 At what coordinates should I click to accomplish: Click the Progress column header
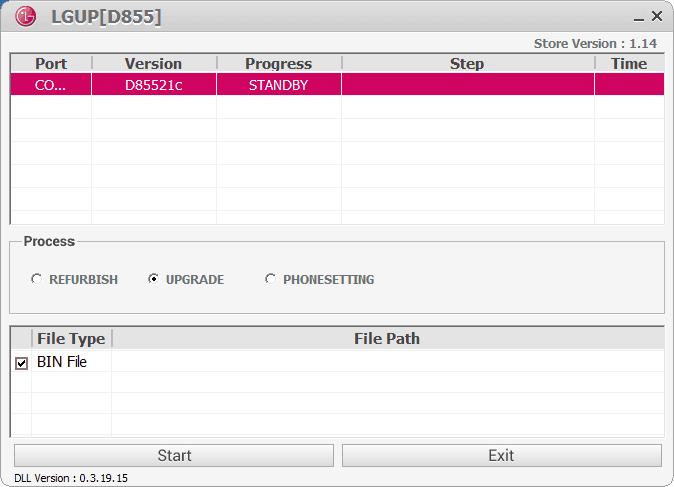point(279,64)
